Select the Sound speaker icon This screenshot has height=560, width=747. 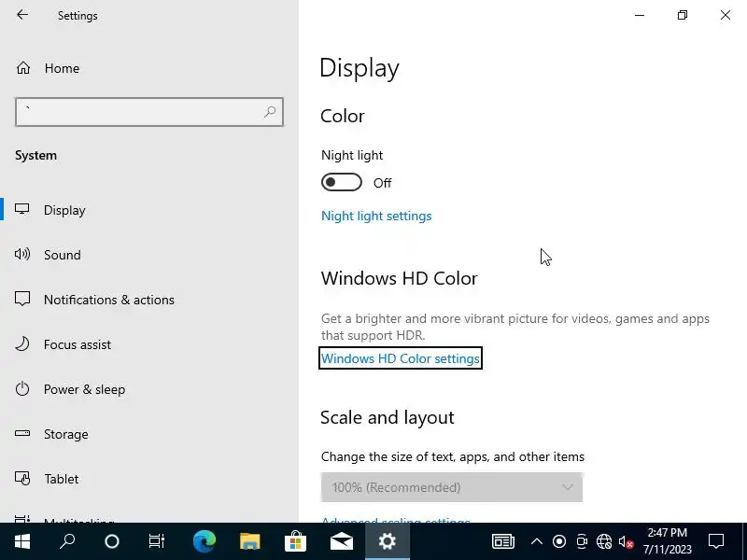(21, 254)
